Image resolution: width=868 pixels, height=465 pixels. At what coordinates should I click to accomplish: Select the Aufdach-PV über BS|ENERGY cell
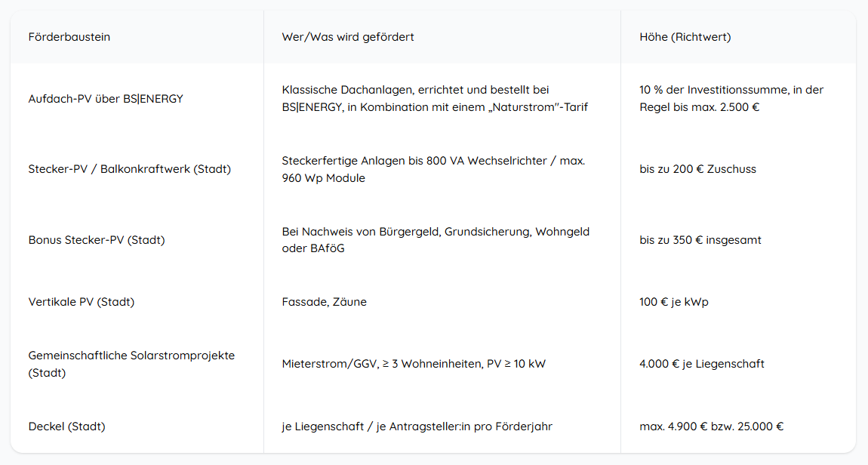(x=106, y=99)
